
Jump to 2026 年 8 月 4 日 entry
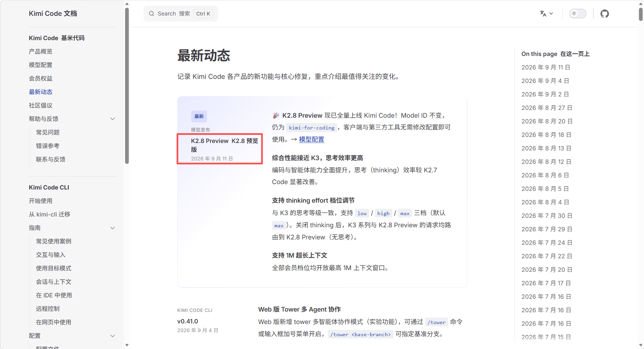545,202
